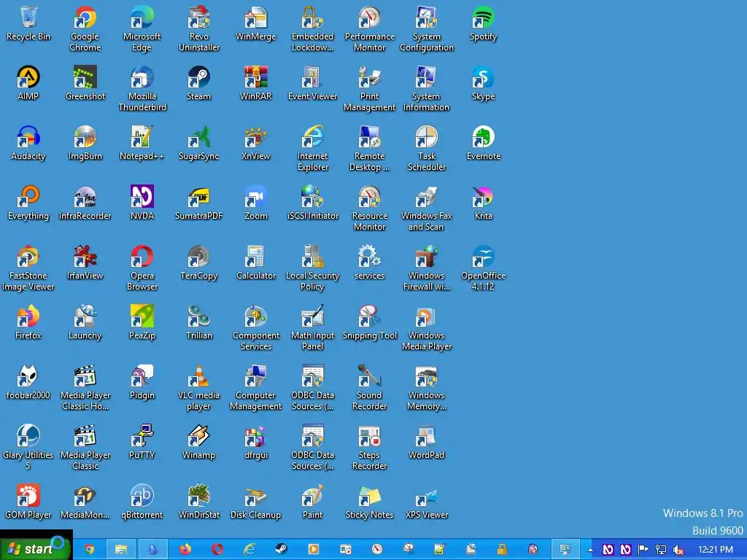Select the Revo Uninstaller shortcut
747x560 pixels.
point(198,28)
